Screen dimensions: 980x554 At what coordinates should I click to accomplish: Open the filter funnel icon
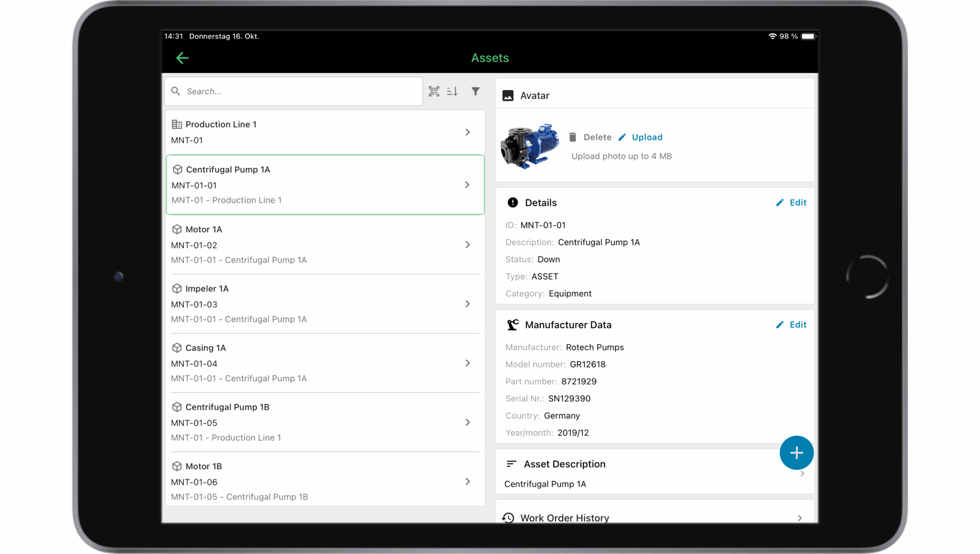(475, 91)
